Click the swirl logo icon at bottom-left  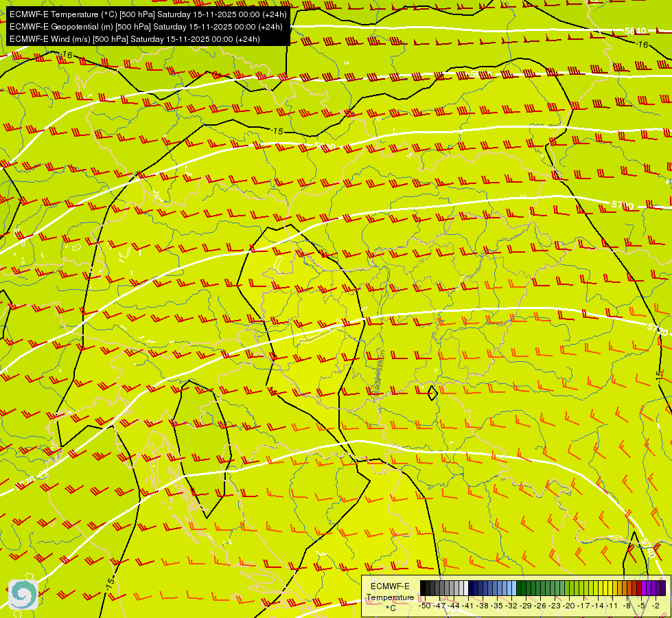tap(23, 595)
